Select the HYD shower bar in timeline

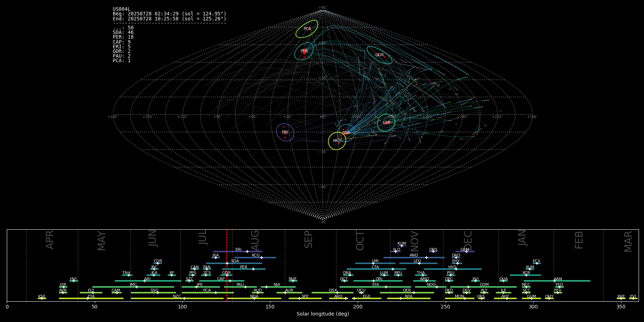(x=453, y=269)
